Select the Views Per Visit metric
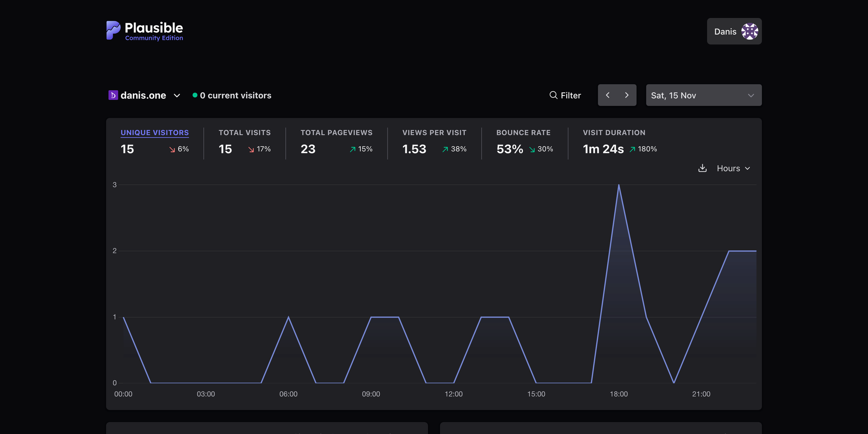Screen dimensions: 868x434 434,133
